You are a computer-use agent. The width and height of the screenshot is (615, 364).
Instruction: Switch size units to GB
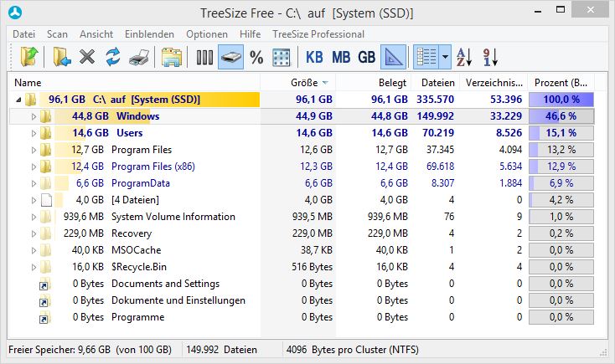pos(366,57)
